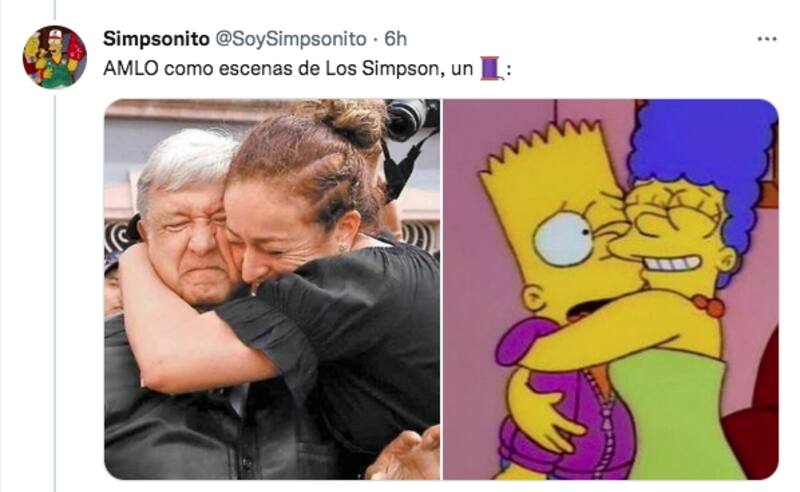Image resolution: width=800 pixels, height=492 pixels.
Task: Open the three-dot more options menu
Action: [x=767, y=39]
